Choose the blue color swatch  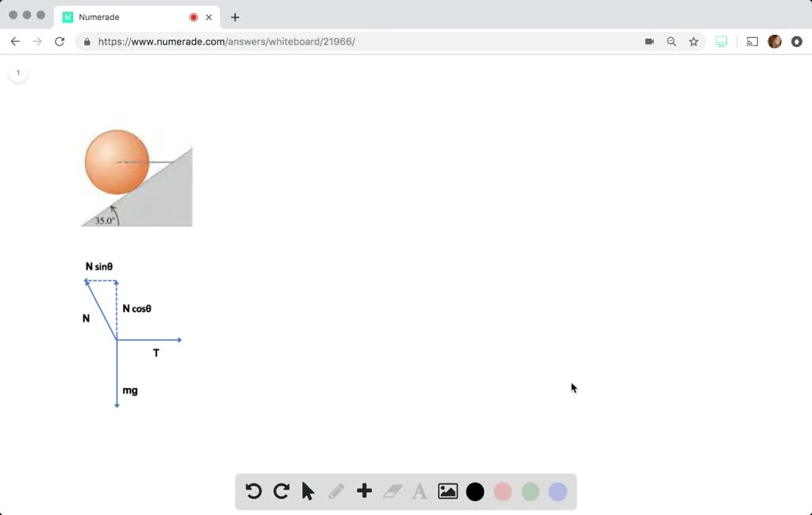[x=557, y=492]
